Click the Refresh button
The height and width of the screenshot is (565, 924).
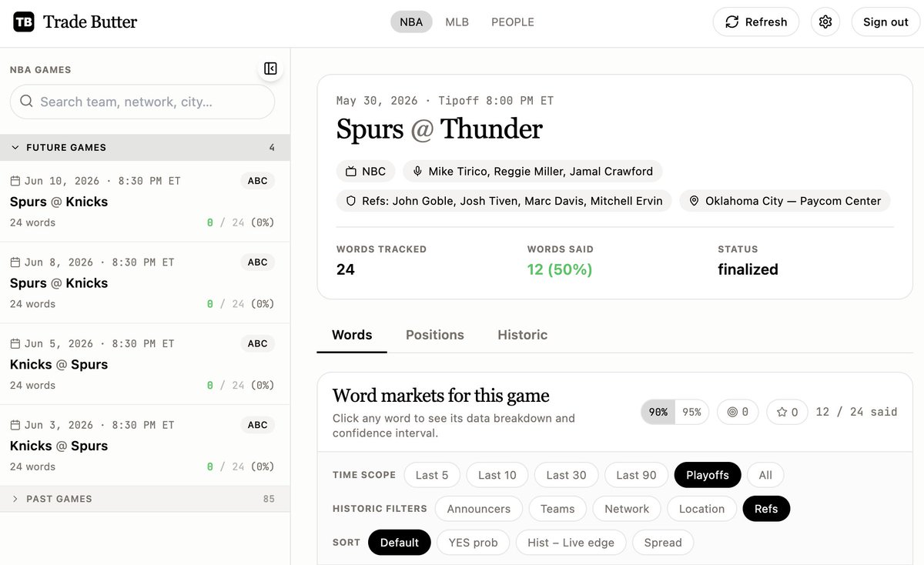click(756, 22)
